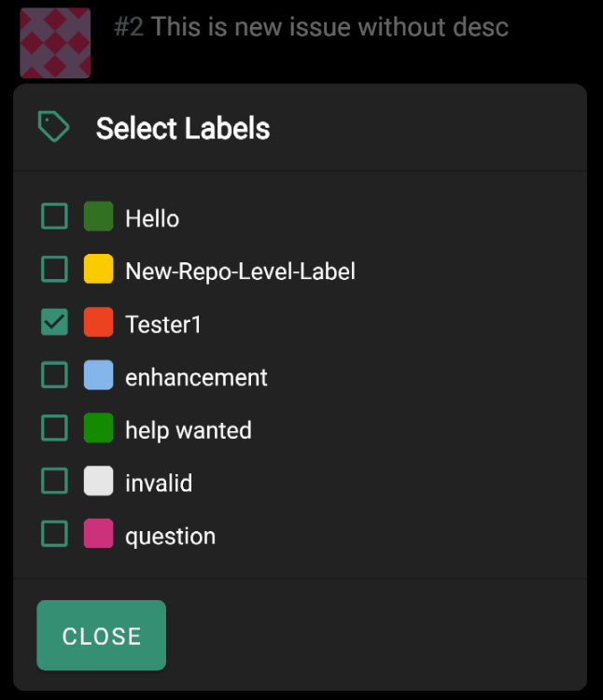
Task: Select the help wanted checkbox
Action: (54, 427)
